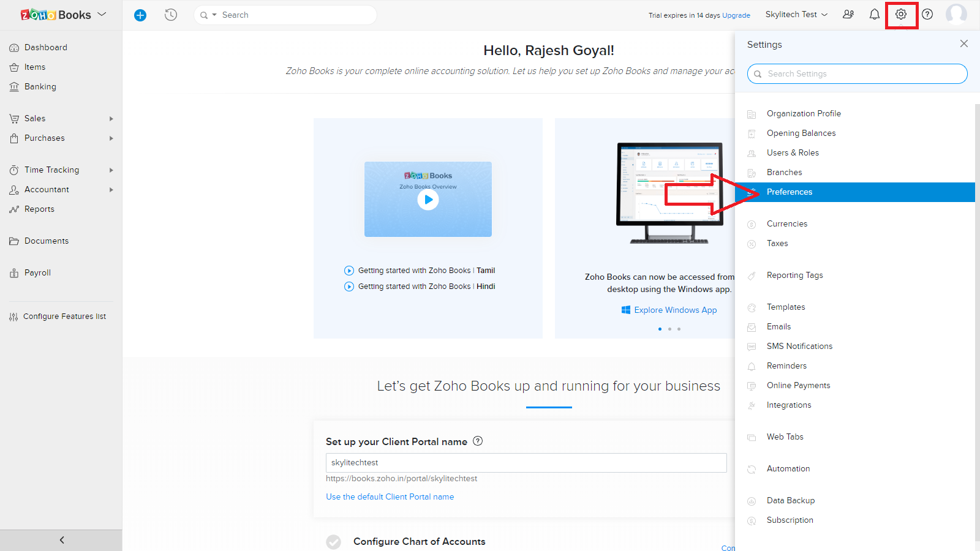Click the Time Tracking stopwatch icon
The image size is (980, 551).
coord(14,170)
